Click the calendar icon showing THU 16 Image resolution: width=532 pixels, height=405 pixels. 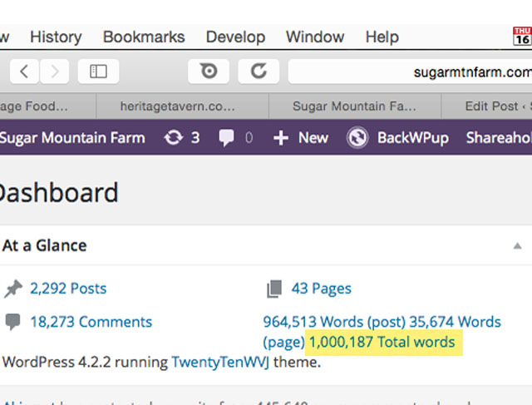(x=522, y=36)
